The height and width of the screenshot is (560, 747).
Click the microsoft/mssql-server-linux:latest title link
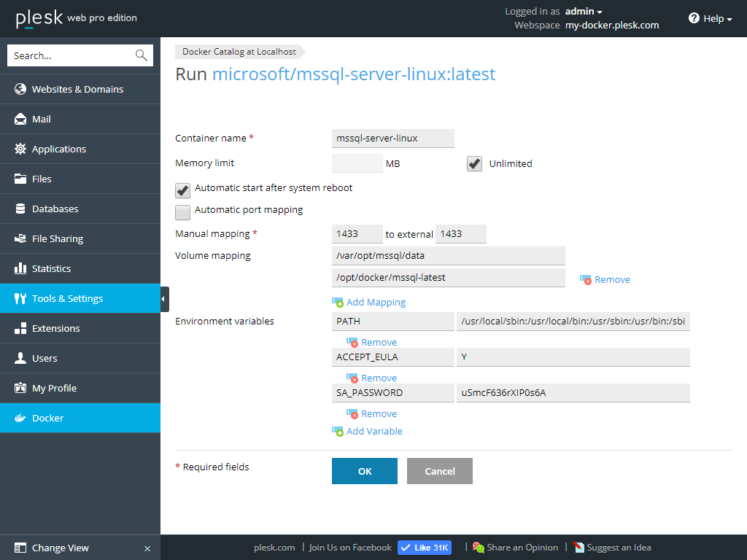pyautogui.click(x=354, y=74)
